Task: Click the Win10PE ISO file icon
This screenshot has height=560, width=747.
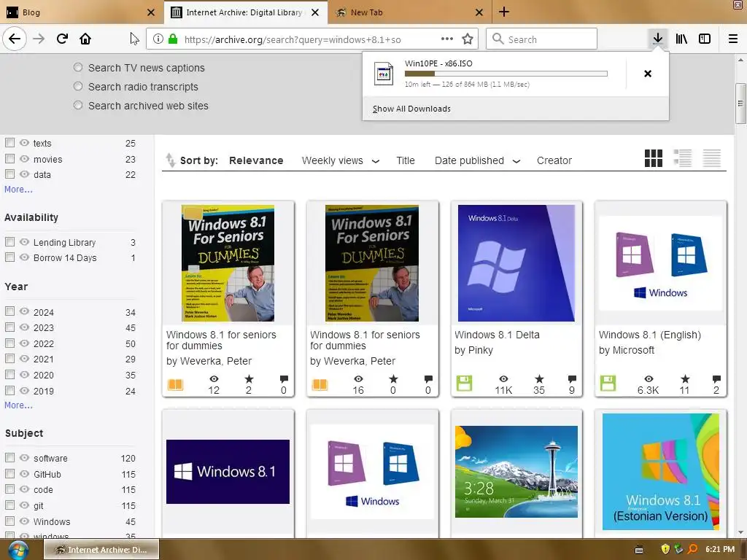Action: [384, 74]
